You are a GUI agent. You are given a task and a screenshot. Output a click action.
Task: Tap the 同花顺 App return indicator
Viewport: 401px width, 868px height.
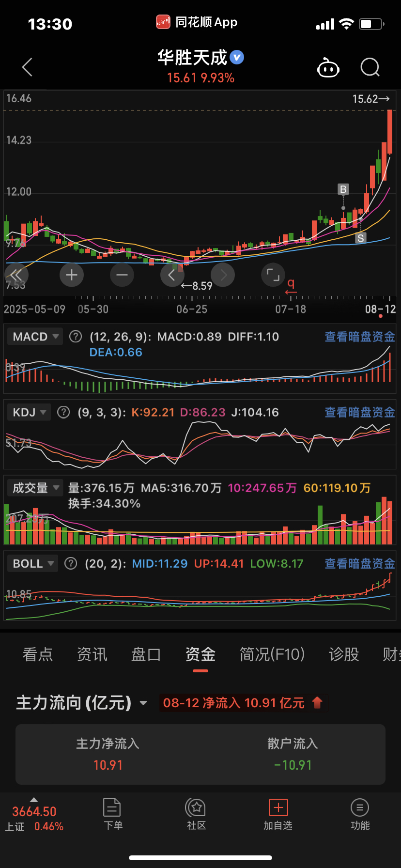pos(197,22)
